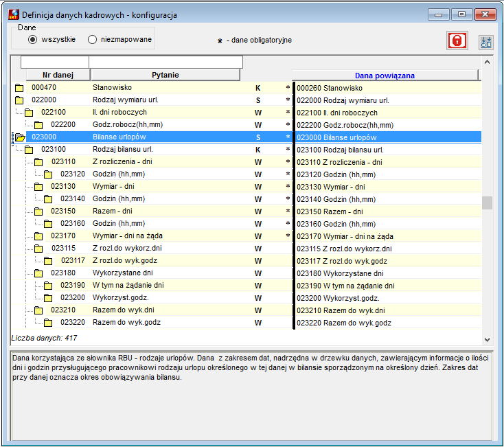Click the filter field above Pytanie
The width and height of the screenshot is (504, 447).
tap(165, 62)
